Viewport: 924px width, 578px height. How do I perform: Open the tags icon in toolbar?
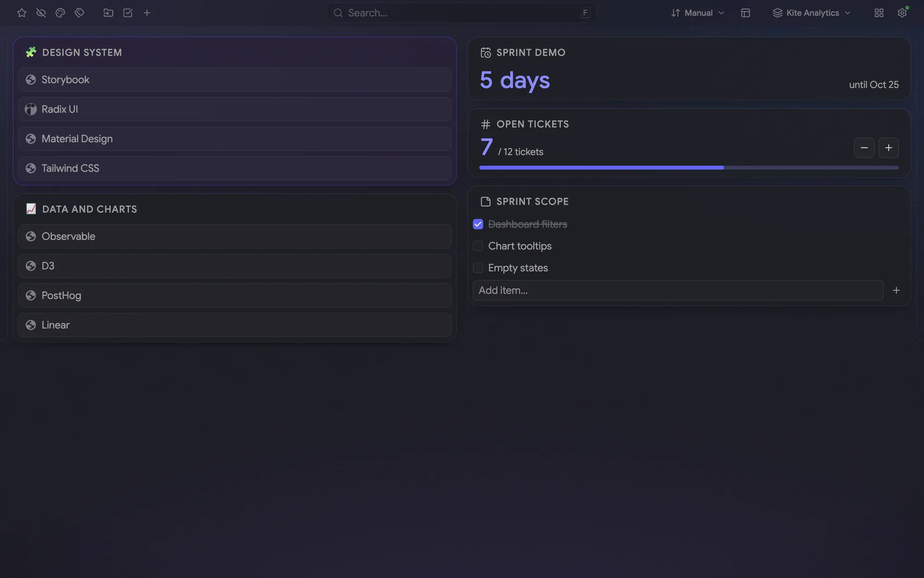(x=79, y=13)
